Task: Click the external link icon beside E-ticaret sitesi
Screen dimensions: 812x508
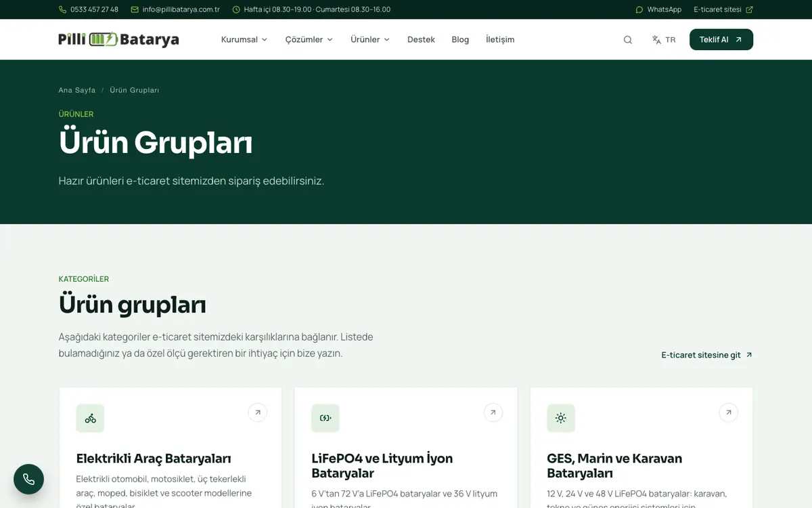Action: [x=749, y=9]
